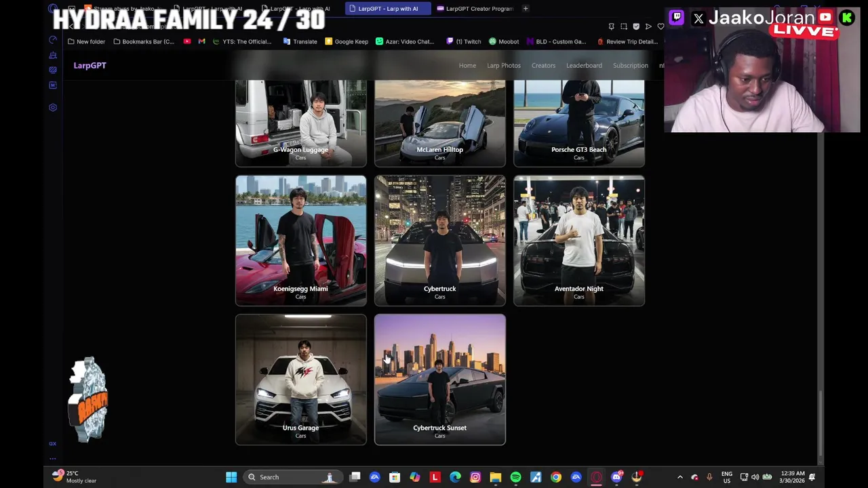Open Google Chrome from the taskbar
The image size is (868, 488).
556,477
